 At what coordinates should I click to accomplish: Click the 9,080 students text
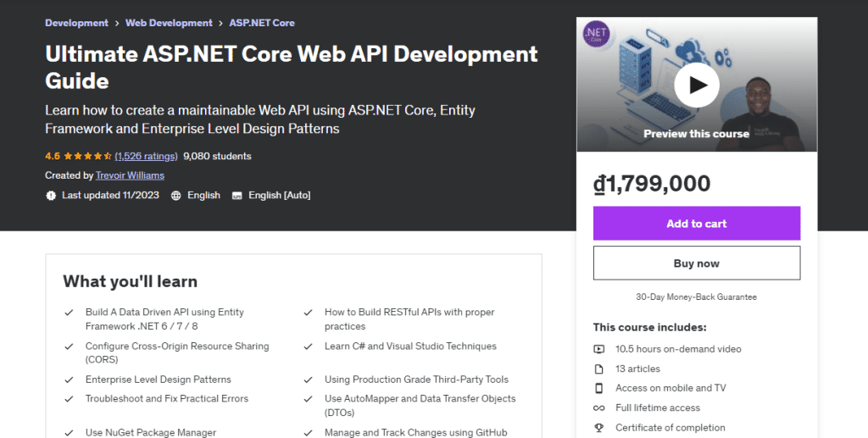tap(217, 156)
